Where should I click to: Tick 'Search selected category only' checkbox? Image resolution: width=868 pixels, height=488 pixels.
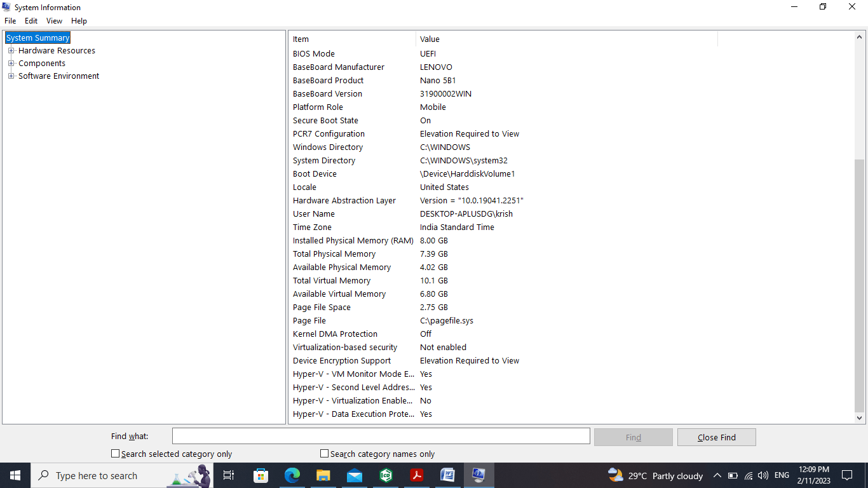point(115,454)
